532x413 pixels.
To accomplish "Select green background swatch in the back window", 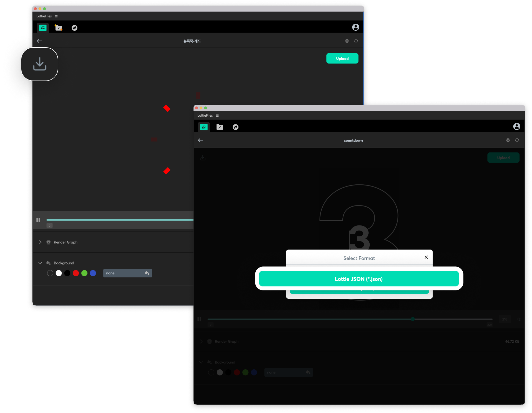I will point(84,273).
